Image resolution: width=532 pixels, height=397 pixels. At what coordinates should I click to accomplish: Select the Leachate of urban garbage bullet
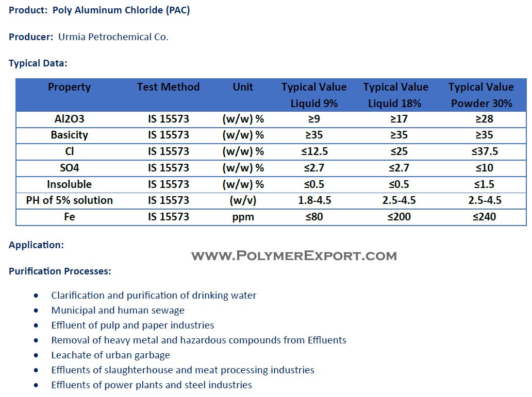point(111,355)
